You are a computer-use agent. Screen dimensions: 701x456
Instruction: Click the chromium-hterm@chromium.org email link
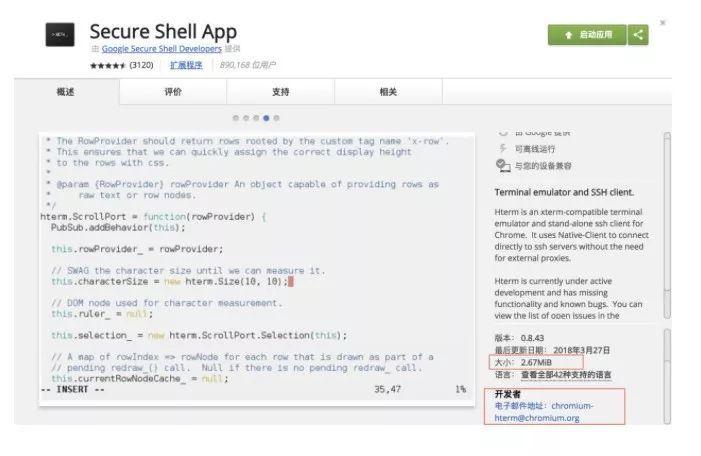tap(544, 412)
